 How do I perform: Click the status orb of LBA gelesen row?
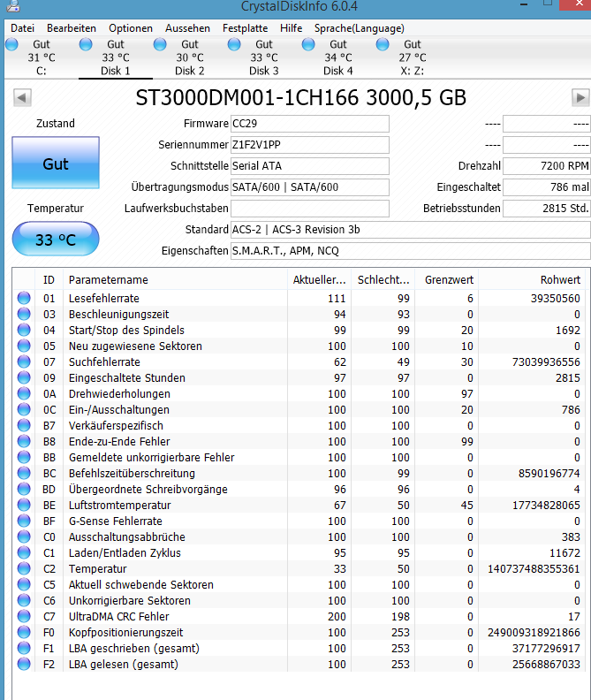(x=24, y=664)
